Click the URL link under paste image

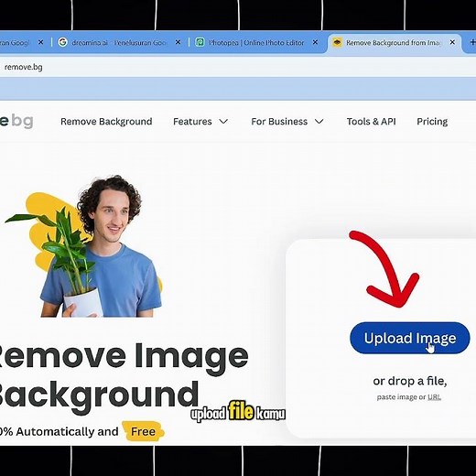coord(434,397)
